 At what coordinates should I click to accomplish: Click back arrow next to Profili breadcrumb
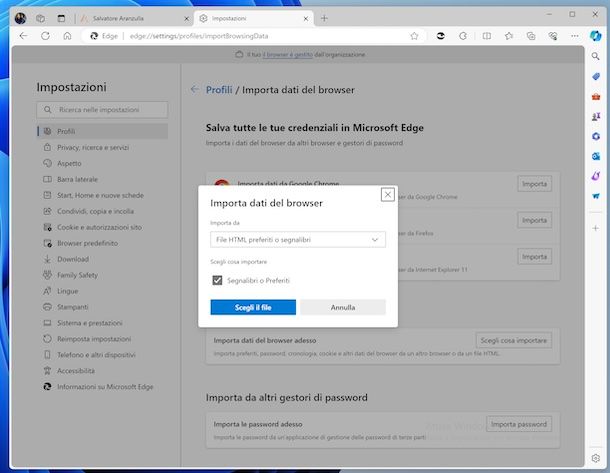195,89
